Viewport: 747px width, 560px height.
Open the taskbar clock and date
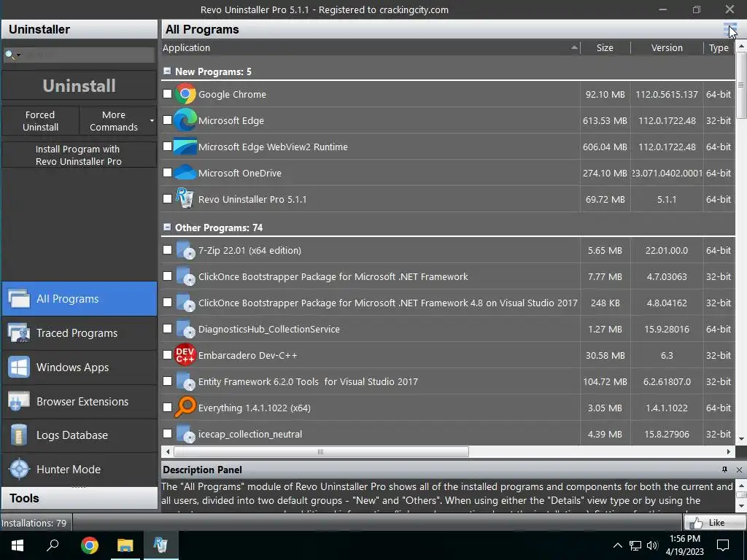point(684,545)
